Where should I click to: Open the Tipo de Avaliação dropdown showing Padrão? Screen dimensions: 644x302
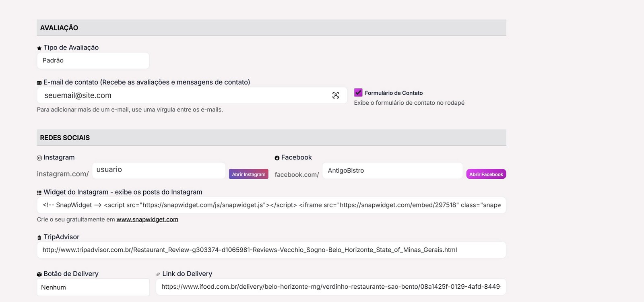click(93, 60)
